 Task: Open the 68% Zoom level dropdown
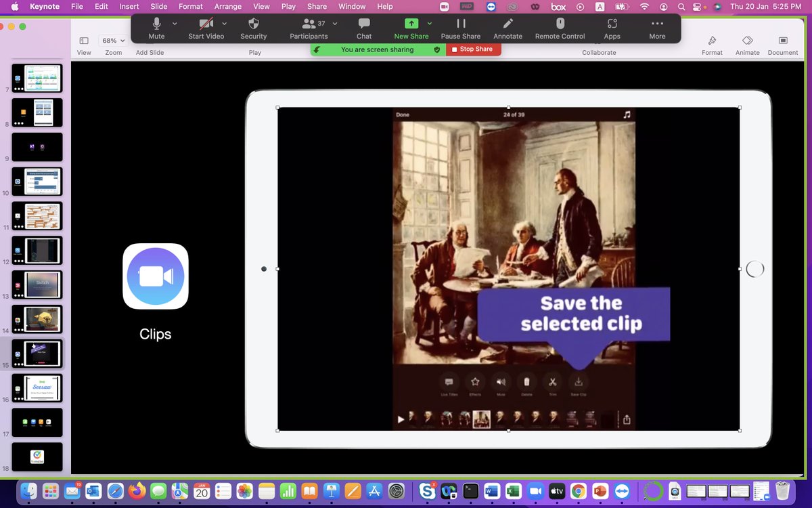click(x=114, y=41)
